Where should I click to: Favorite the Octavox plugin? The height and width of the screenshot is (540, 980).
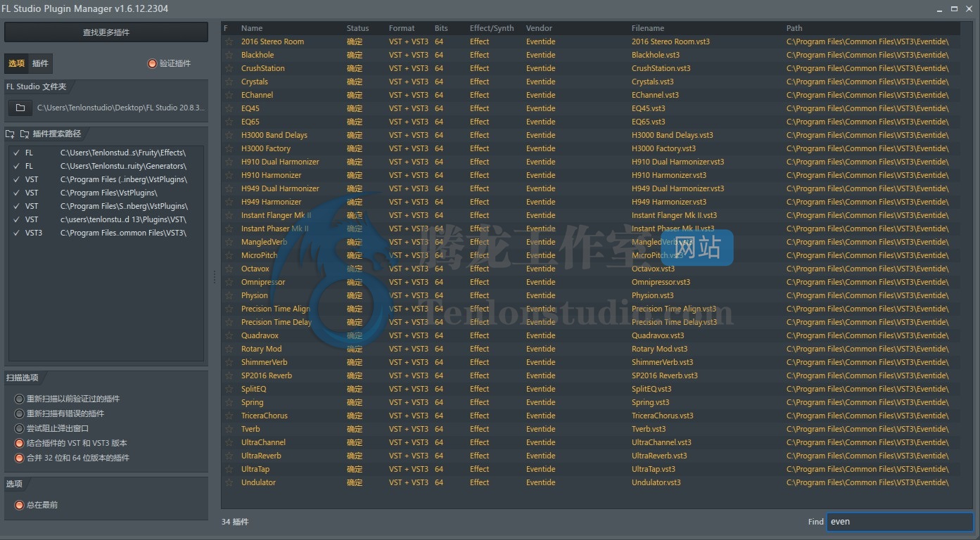pyautogui.click(x=229, y=269)
